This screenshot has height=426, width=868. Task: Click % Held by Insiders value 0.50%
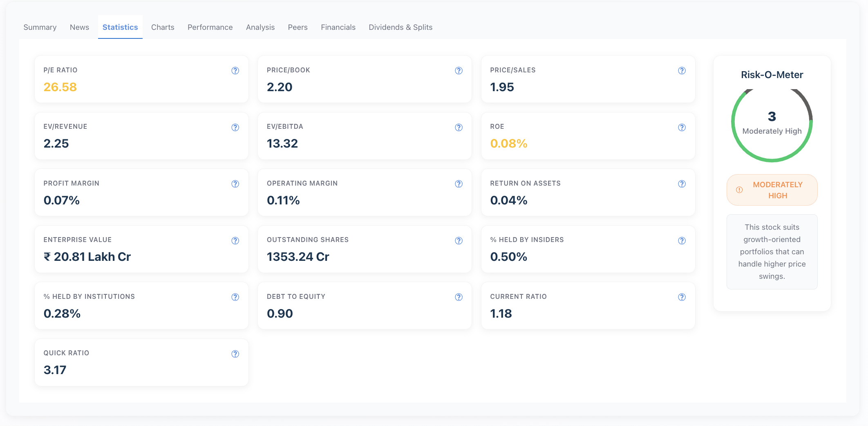(x=509, y=257)
